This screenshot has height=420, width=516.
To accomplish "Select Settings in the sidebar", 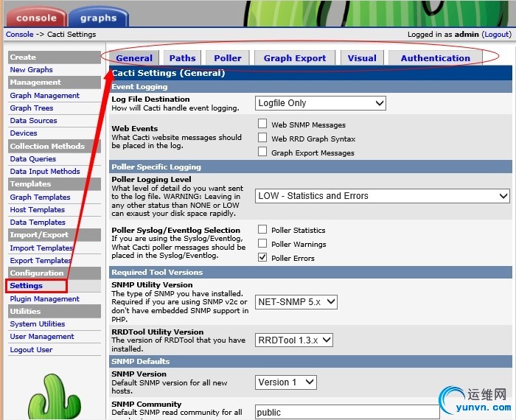I will 27,285.
